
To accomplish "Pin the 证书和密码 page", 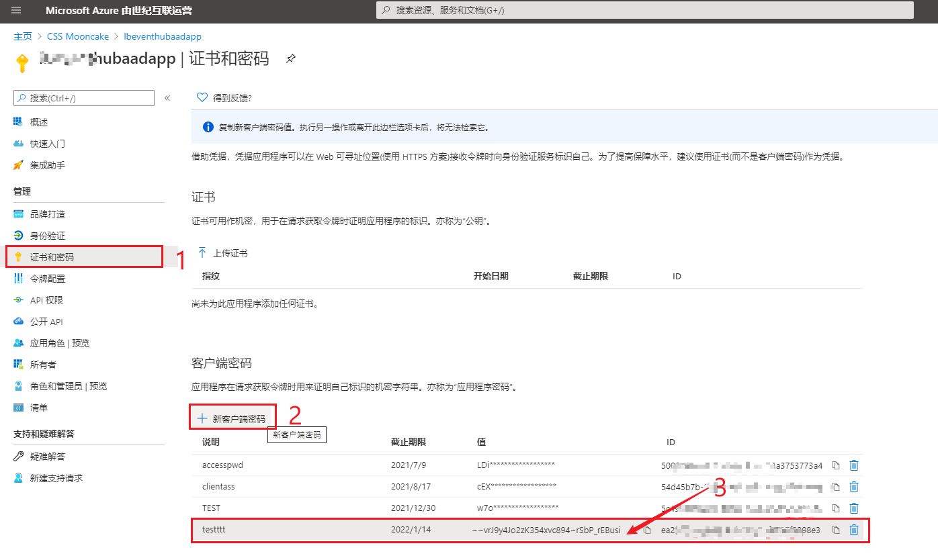I will [x=290, y=59].
